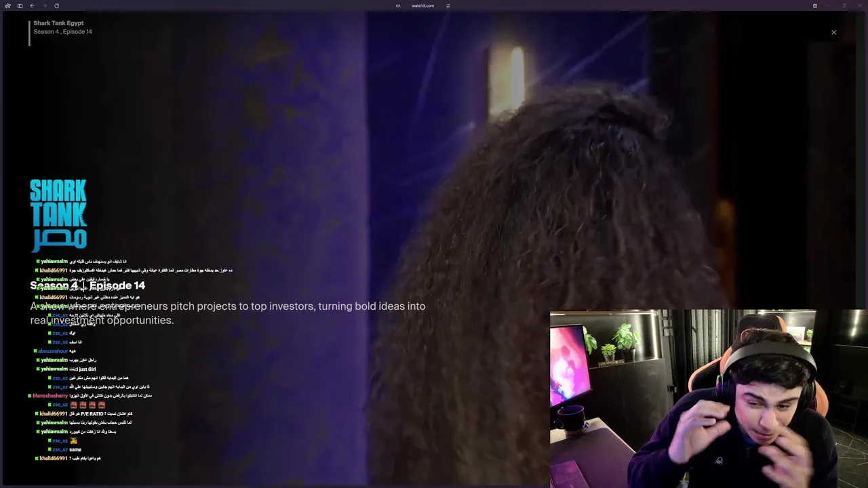Viewport: 868px width, 488px height.
Task: Toggle the browser sidebar panel icon
Action: [20, 5]
